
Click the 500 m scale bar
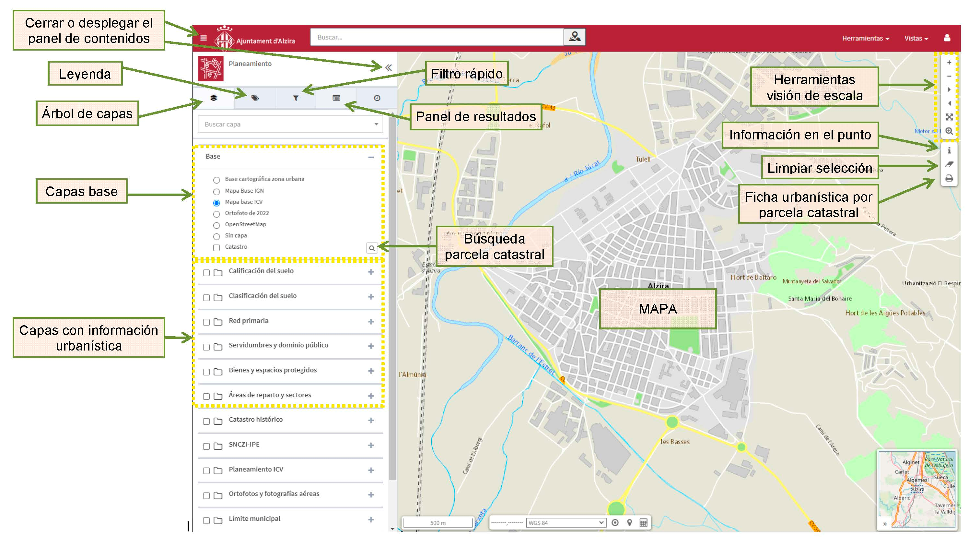[x=437, y=523]
